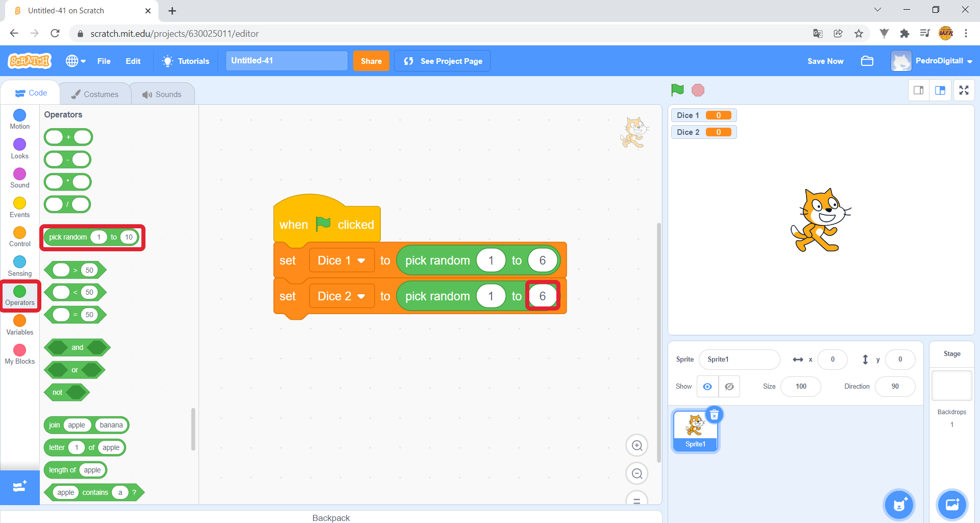Open the My Blocks category
The image size is (980, 523).
click(20, 354)
